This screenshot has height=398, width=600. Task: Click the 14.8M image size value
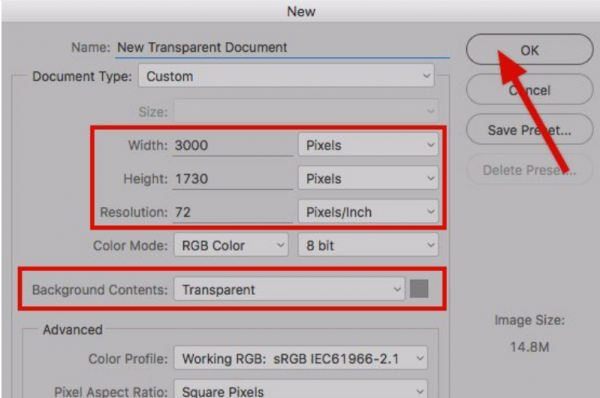tap(530, 347)
